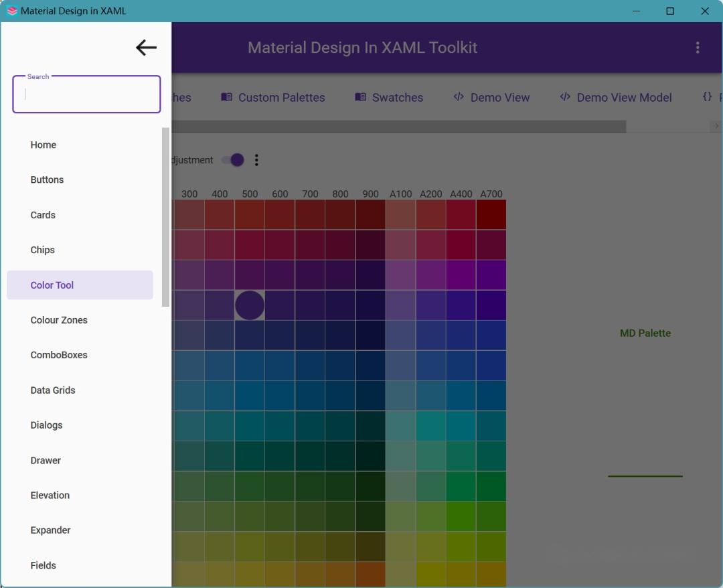723x588 pixels.
Task: Toggle the color adjustment switch
Action: [x=233, y=160]
